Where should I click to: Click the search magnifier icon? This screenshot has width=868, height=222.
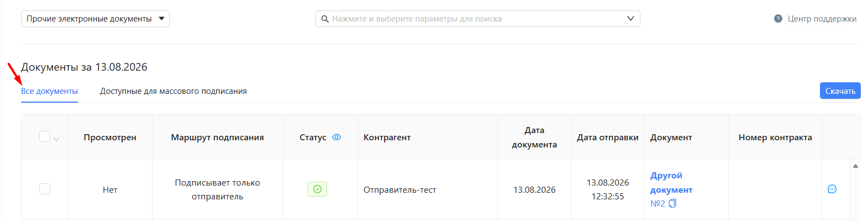click(325, 19)
